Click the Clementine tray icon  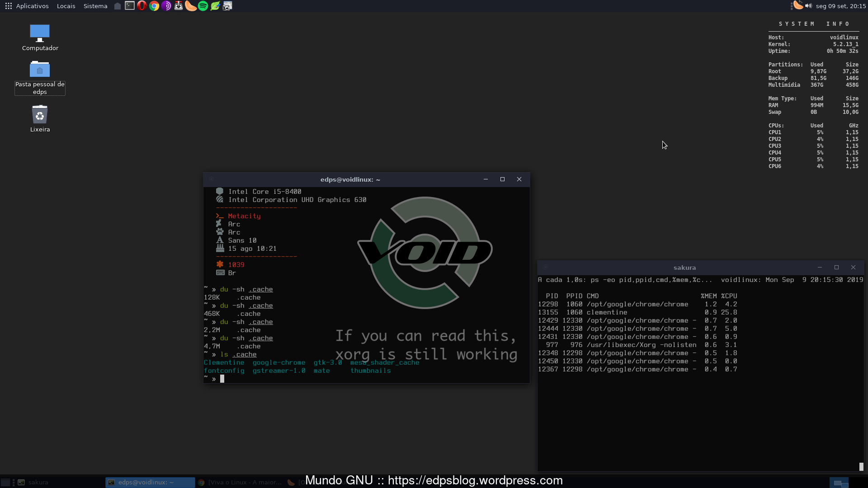tap(798, 5)
